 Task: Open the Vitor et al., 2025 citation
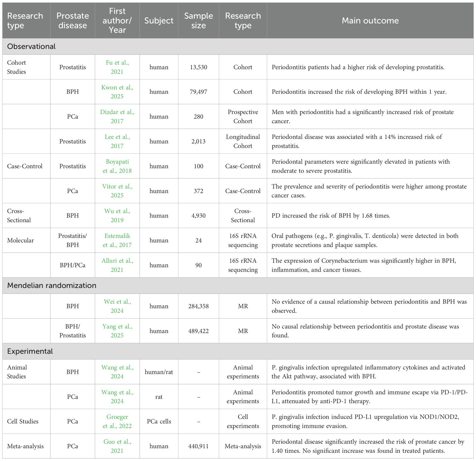(117, 191)
